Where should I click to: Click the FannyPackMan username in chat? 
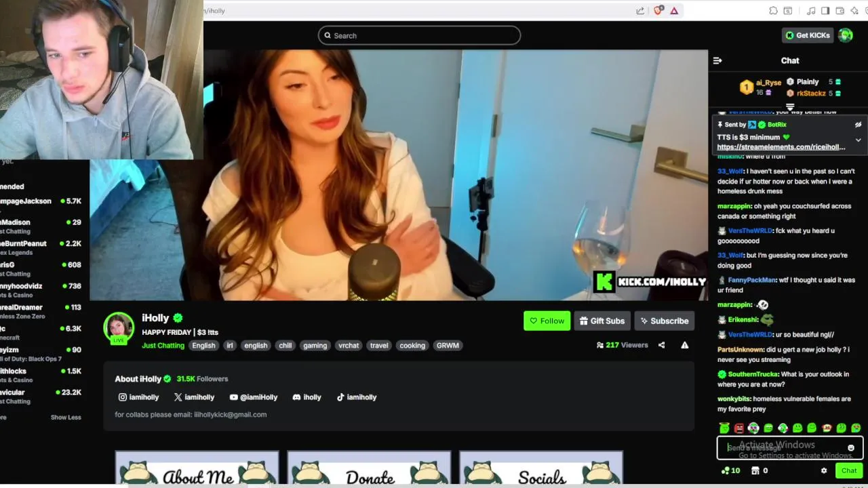[752, 280]
